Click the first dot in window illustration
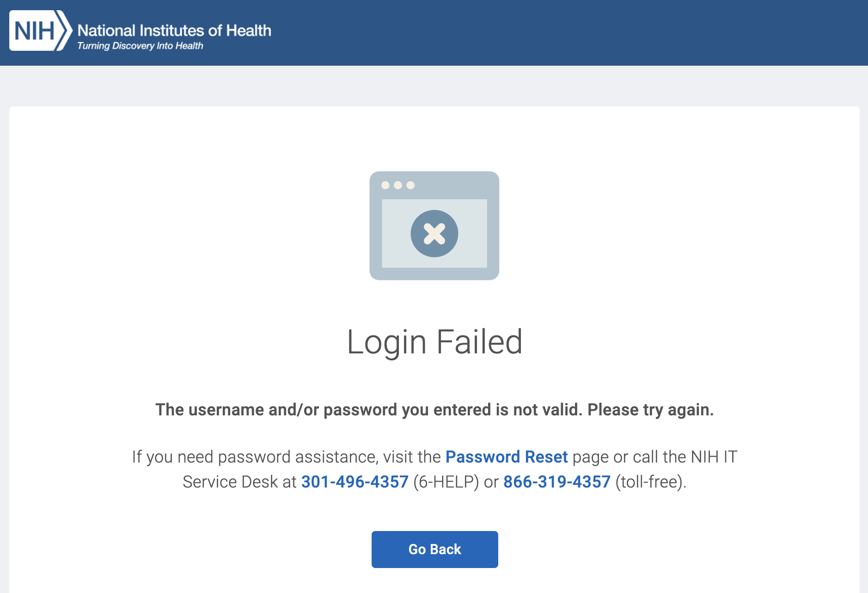Screen dimensions: 868x593 pos(385,185)
